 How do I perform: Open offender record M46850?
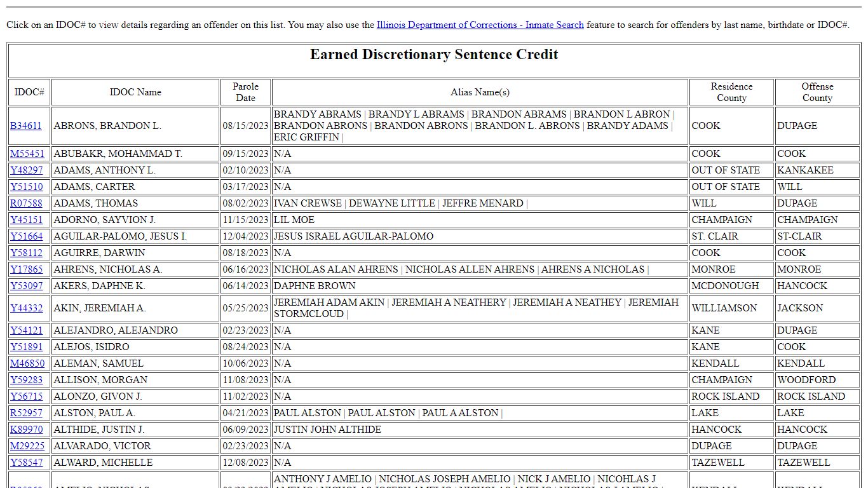point(27,363)
